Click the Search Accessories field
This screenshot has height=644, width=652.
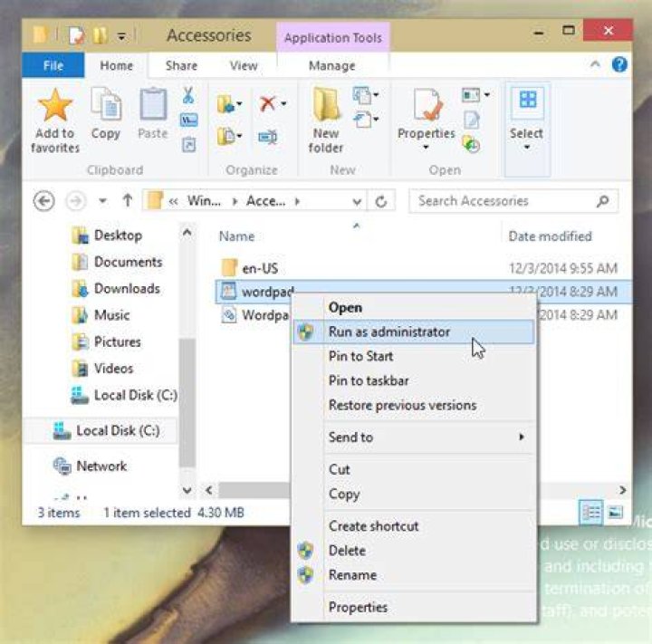(513, 201)
